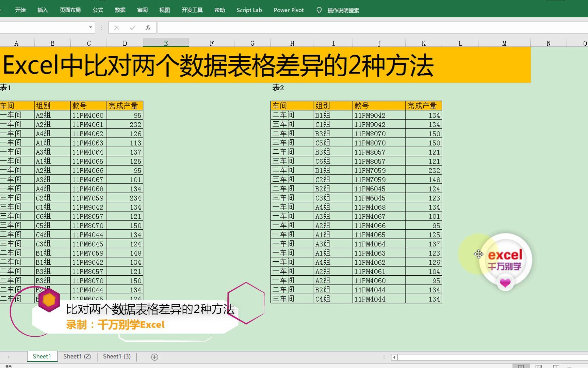This screenshot has width=588, height=368.
Task: Click table 1 header 完成产量
Action: 125,106
